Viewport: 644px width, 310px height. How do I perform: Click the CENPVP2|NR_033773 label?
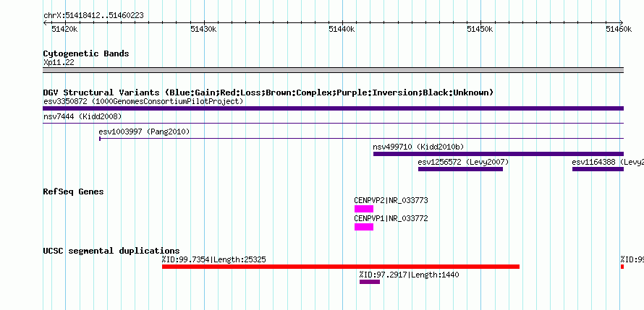tap(391, 200)
